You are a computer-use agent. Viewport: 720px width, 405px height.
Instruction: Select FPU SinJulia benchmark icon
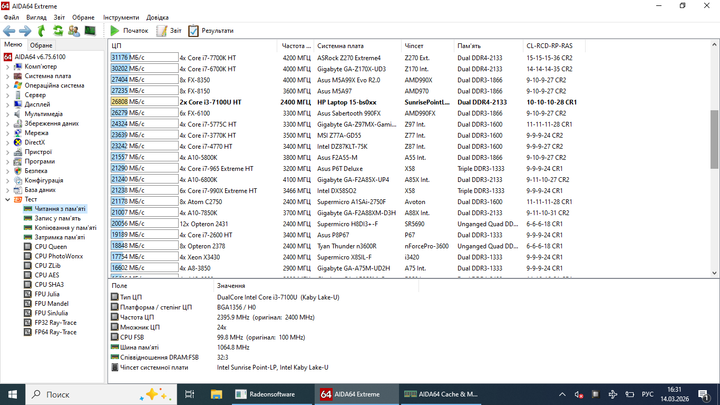pyautogui.click(x=28, y=313)
